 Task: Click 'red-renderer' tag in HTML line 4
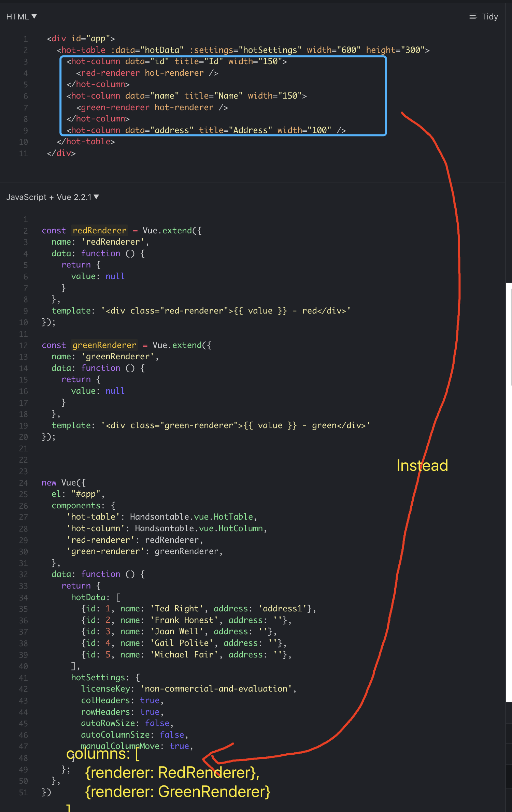pyautogui.click(x=110, y=73)
